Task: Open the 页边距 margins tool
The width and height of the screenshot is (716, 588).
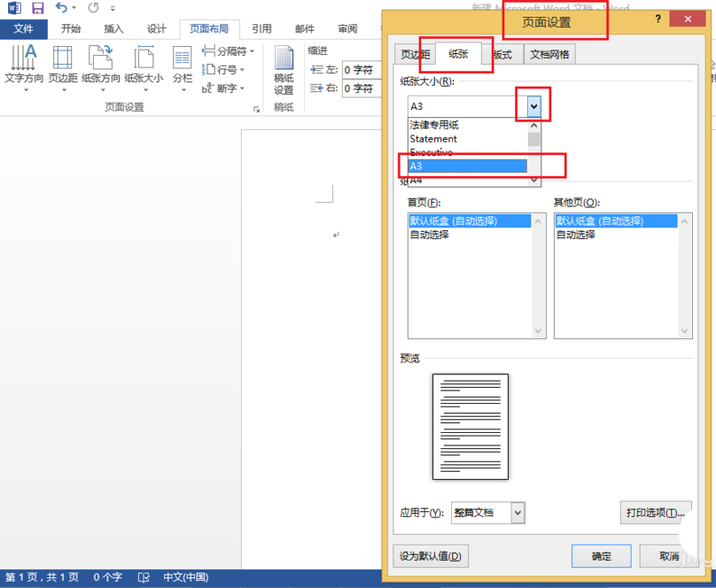Action: tap(63, 68)
